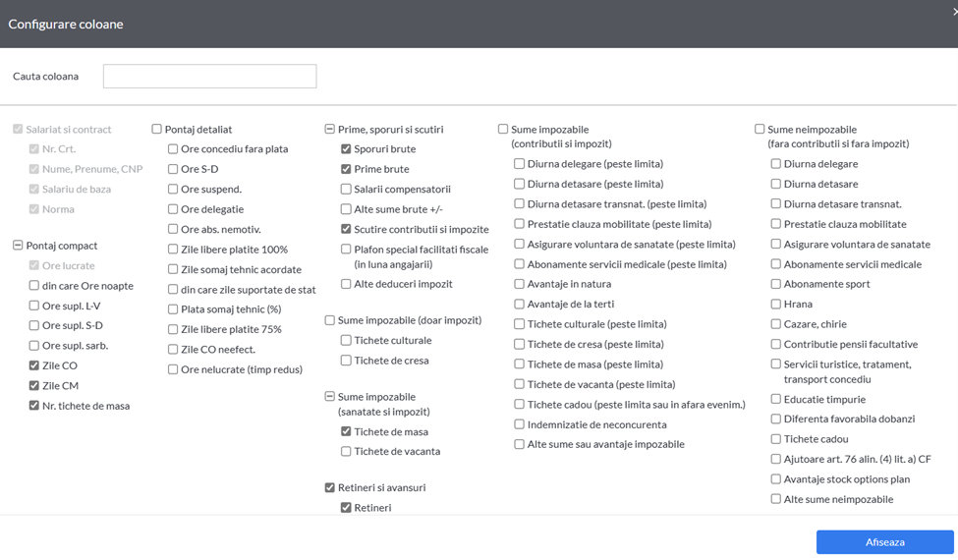
Task: Check Ore suspend. option
Action: [x=173, y=190]
